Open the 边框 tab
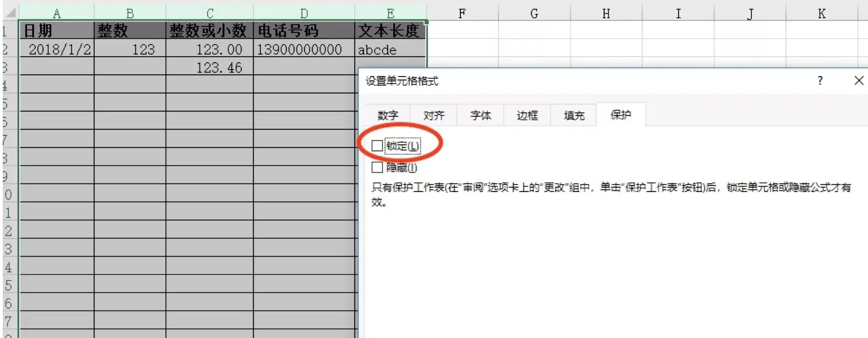This screenshot has height=338, width=868. coord(527,116)
